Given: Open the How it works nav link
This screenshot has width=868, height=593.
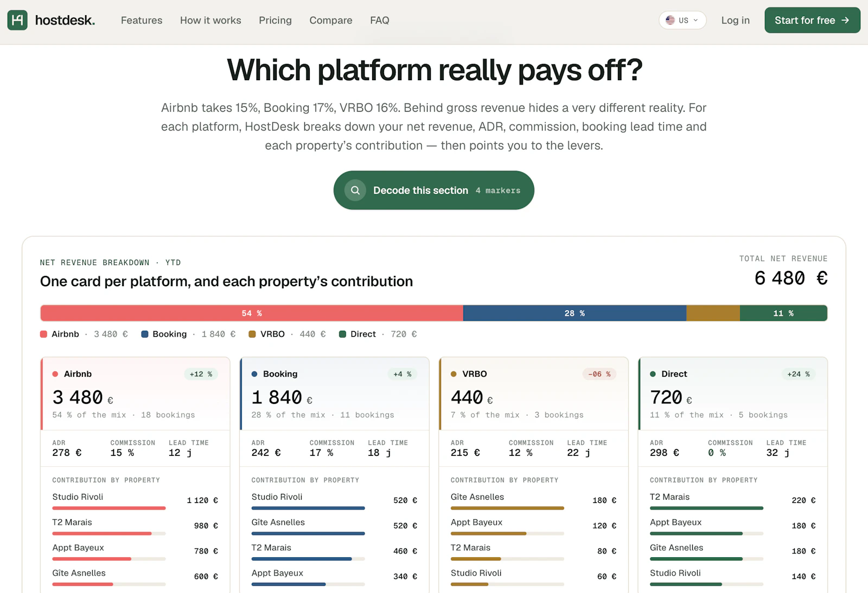Looking at the screenshot, I should (x=210, y=20).
